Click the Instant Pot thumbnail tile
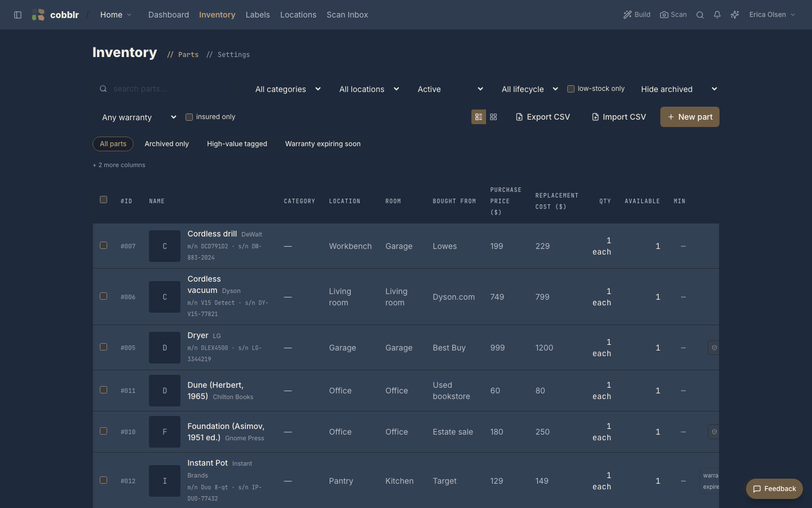The height and width of the screenshot is (508, 812). [165, 481]
